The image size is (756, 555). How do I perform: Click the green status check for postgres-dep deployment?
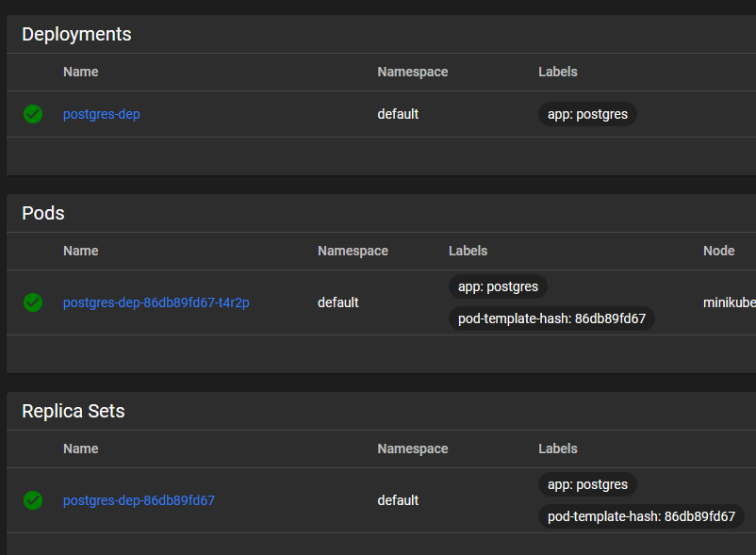[33, 114]
